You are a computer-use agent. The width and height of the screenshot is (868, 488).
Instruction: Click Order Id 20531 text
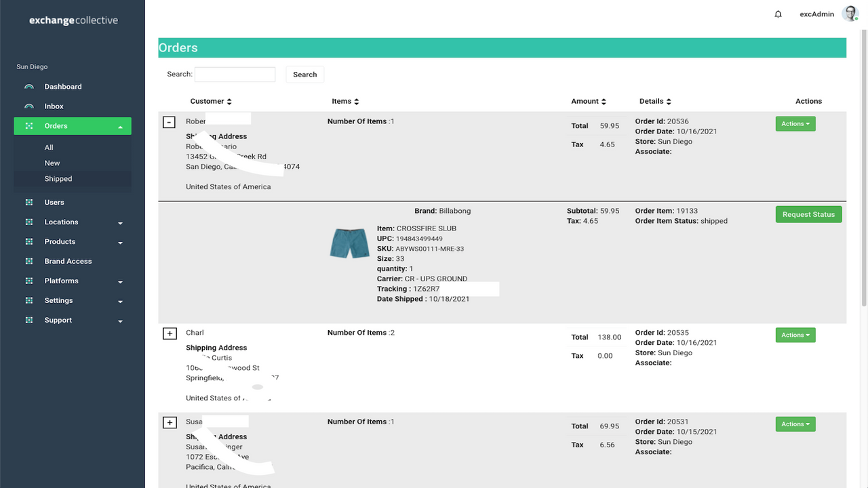662,422
